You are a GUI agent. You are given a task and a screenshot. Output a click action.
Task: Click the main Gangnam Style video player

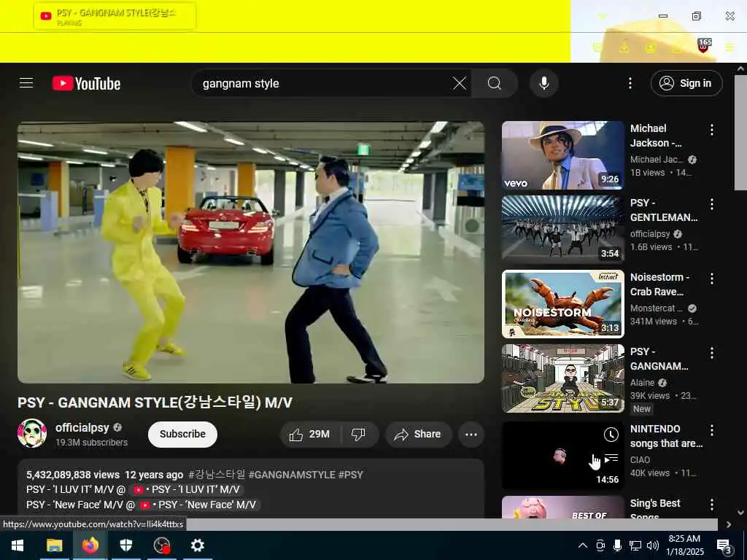251,252
